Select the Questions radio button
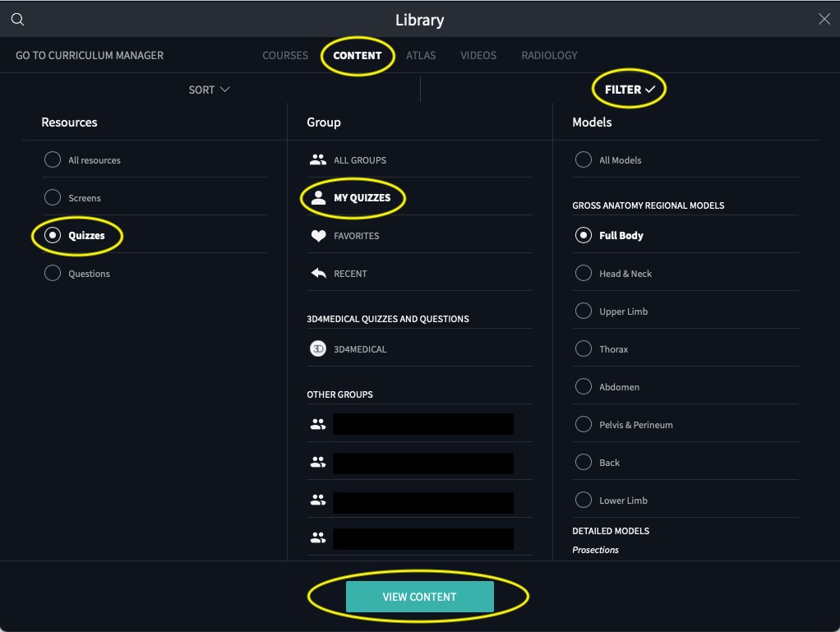The width and height of the screenshot is (840, 632). 53,274
